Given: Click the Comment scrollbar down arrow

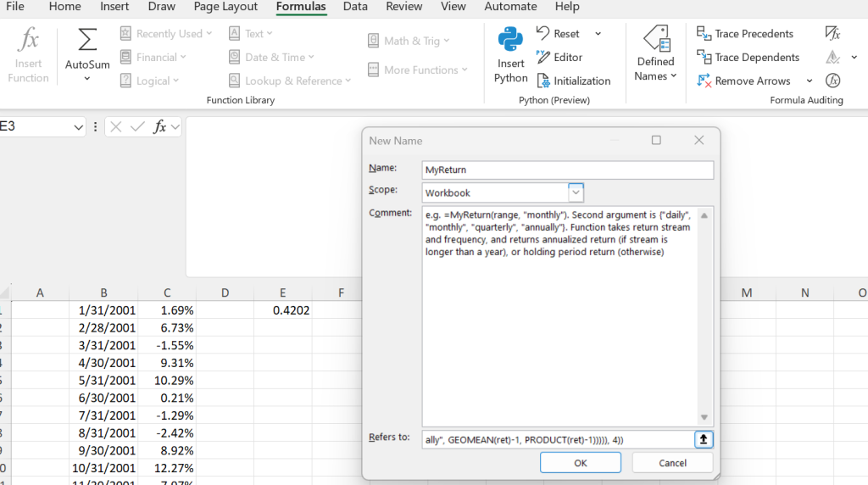Looking at the screenshot, I should (x=704, y=417).
